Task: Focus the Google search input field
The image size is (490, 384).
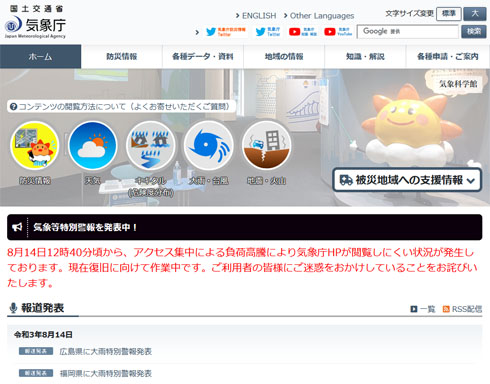Action: 408,32
